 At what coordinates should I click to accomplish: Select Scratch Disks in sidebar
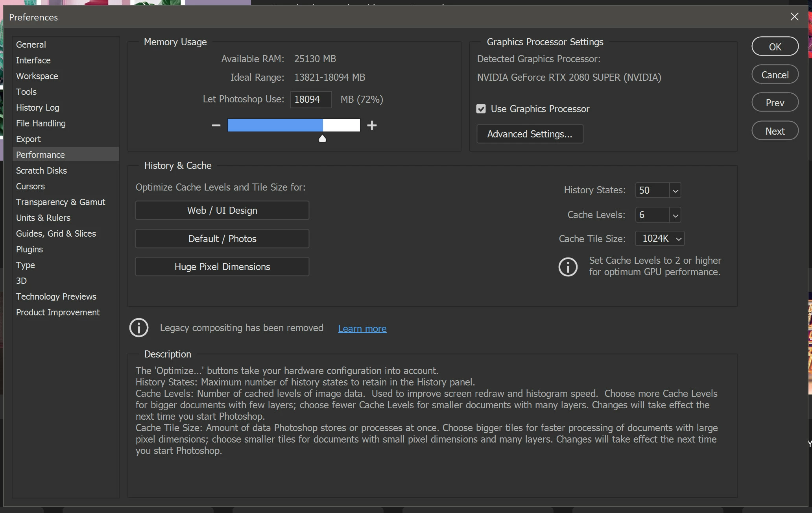tap(41, 170)
